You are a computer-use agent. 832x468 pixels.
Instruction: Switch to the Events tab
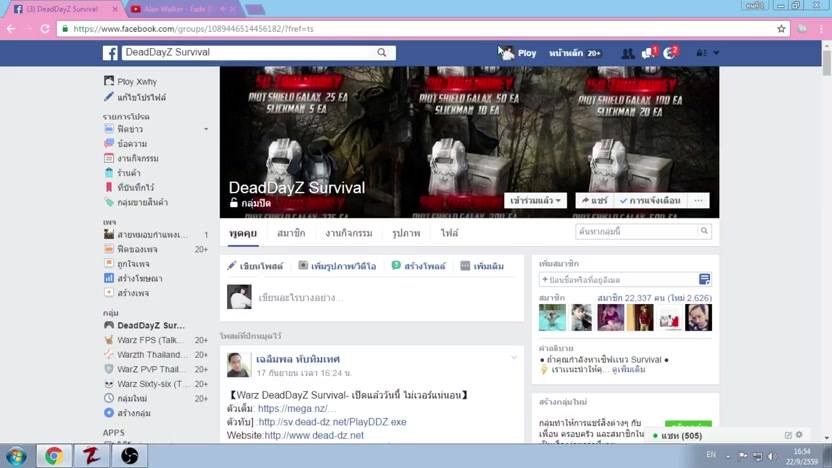tap(349, 233)
